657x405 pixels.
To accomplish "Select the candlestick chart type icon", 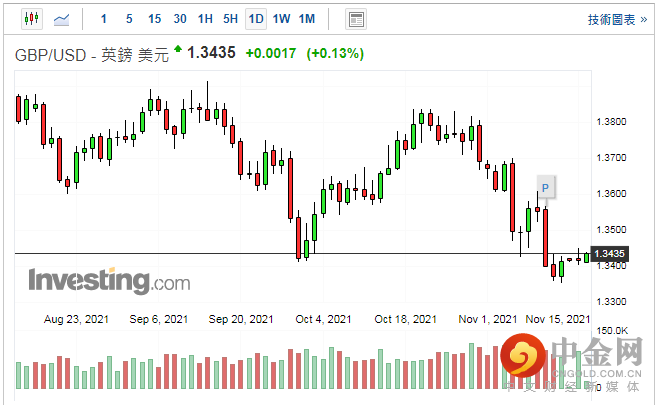I will coord(31,19).
